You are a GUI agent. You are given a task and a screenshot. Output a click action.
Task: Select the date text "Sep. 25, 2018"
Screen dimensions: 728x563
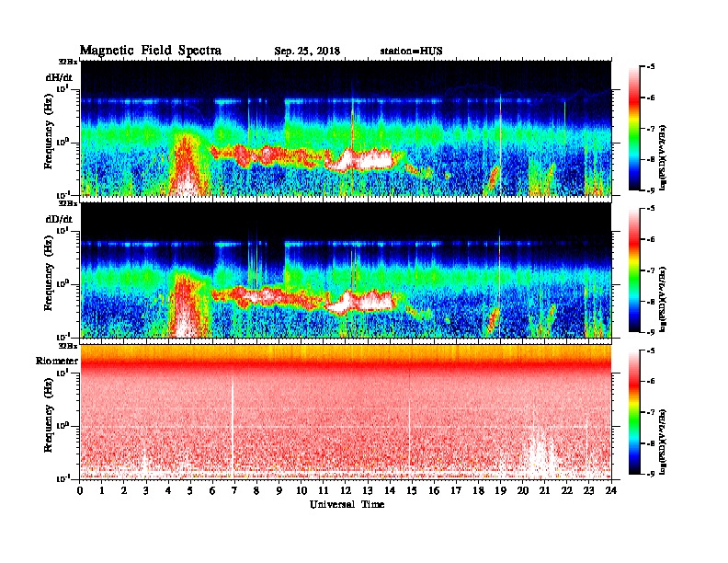click(307, 52)
